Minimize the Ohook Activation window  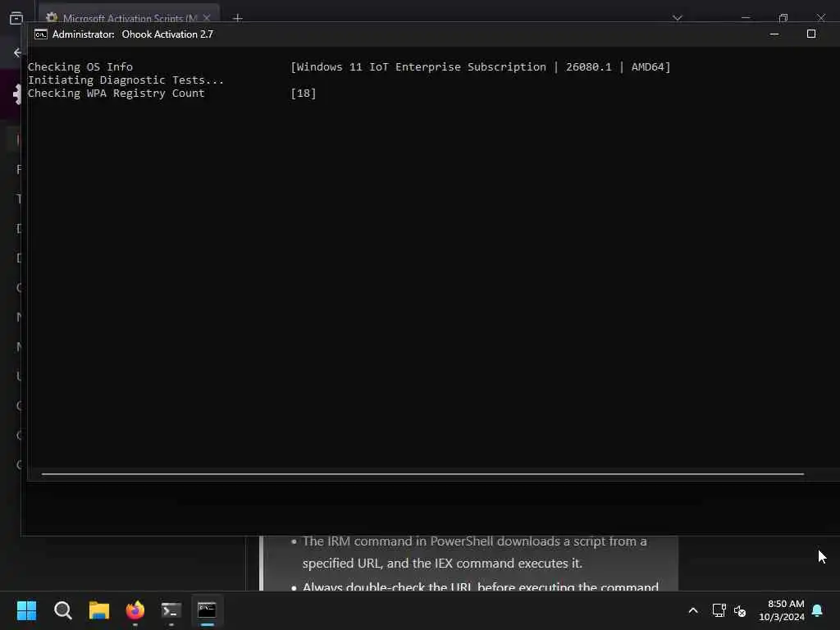(x=774, y=34)
